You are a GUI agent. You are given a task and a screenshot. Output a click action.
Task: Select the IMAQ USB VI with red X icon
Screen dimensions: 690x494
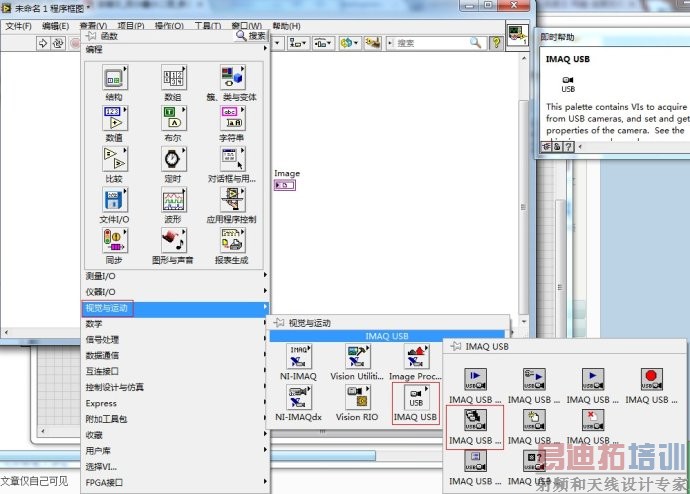pos(593,421)
